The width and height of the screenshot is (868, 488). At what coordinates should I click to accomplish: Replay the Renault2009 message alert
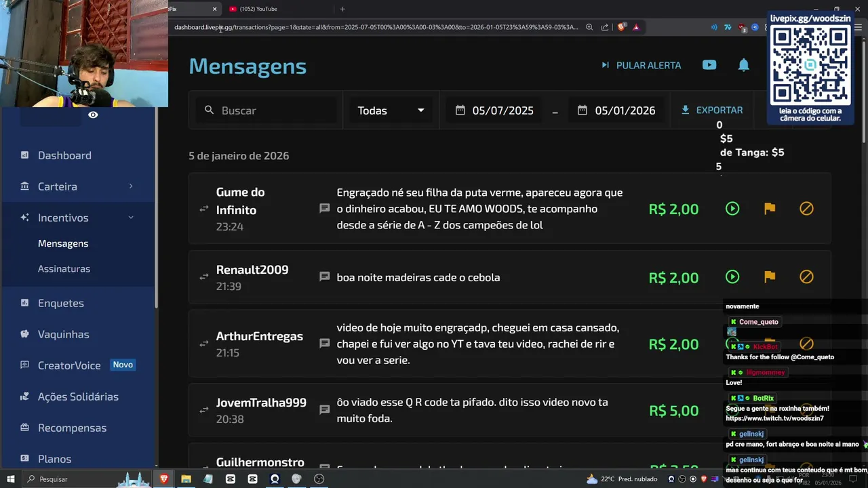click(x=732, y=277)
